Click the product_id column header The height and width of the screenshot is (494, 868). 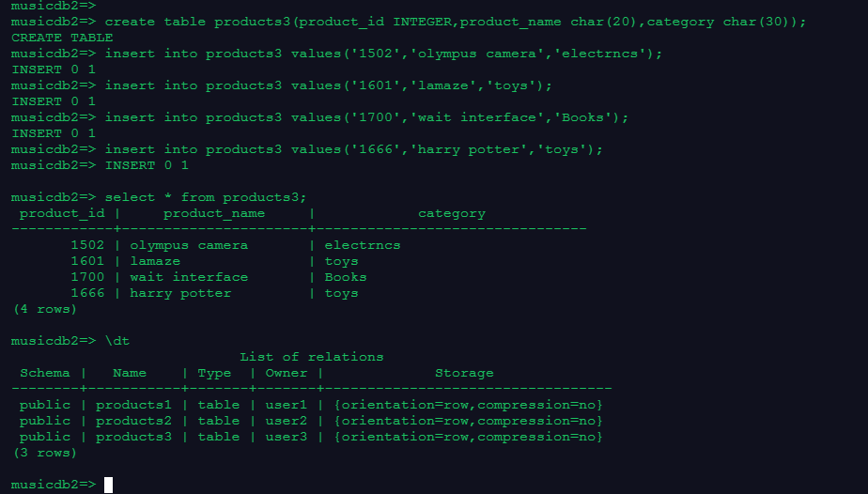pos(62,213)
